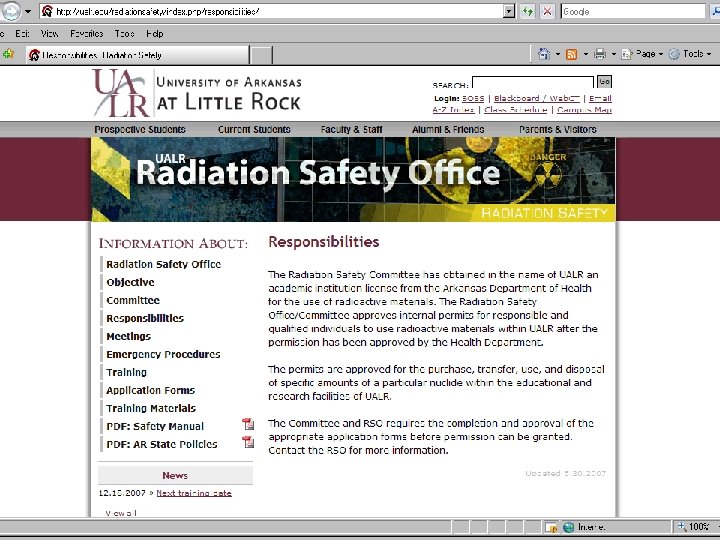Select the Responsibilities Radiation Safety tab
The width and height of the screenshot is (720, 540).
click(x=138, y=55)
